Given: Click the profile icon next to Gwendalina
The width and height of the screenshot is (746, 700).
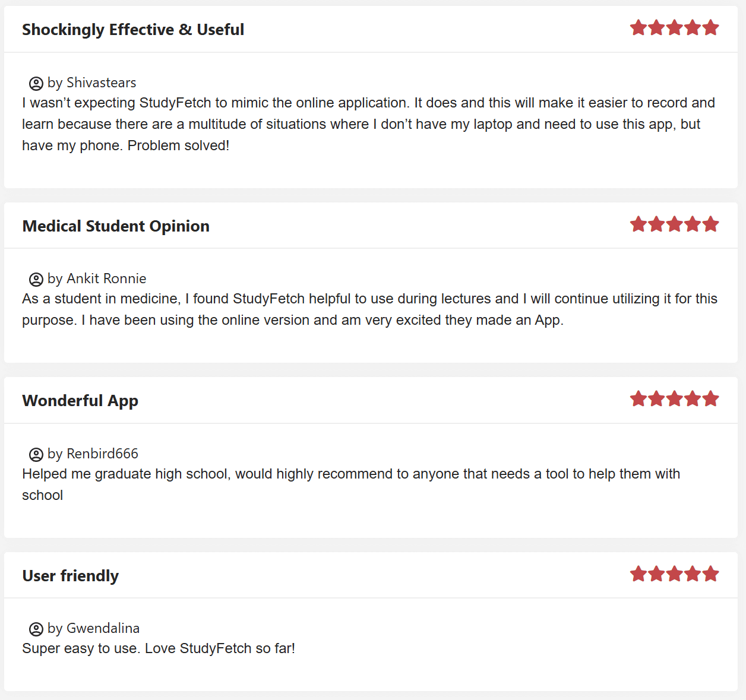Looking at the screenshot, I should pyautogui.click(x=36, y=629).
